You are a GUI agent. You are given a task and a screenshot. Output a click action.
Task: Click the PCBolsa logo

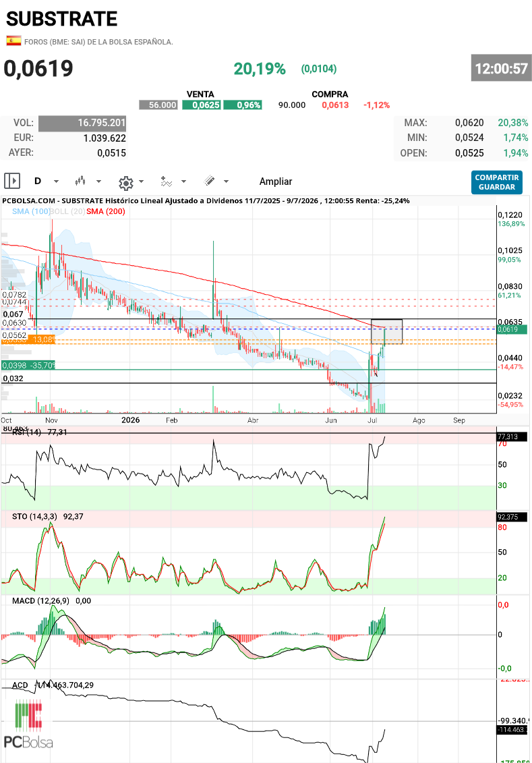[28, 724]
